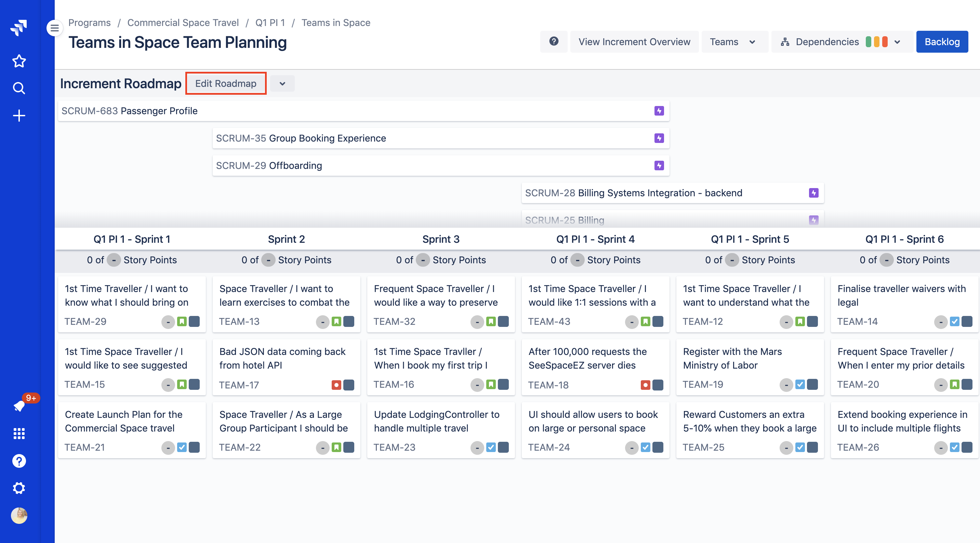Screen dimensions: 980x543
Task: Expand the Dependencies dropdown chevron
Action: [x=897, y=42]
